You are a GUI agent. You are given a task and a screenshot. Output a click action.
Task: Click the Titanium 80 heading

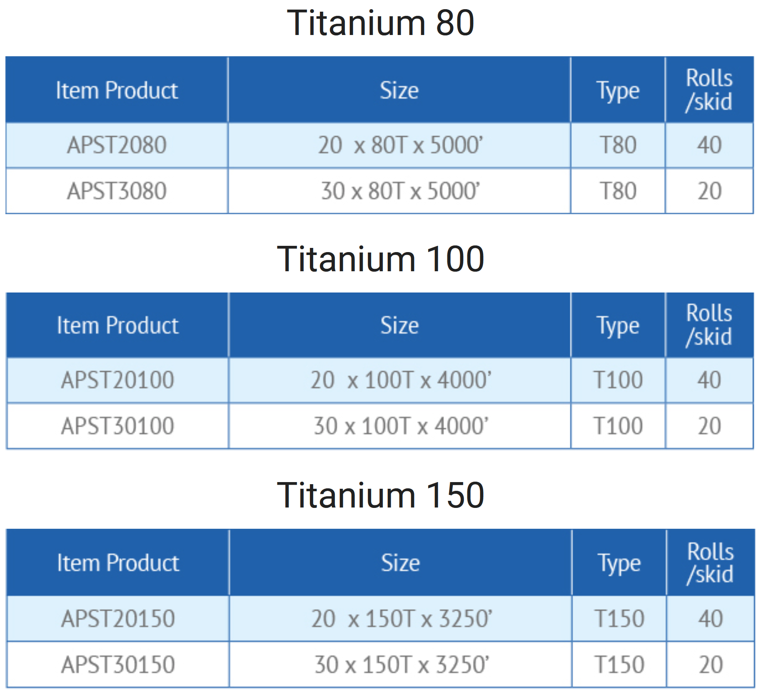tap(380, 23)
